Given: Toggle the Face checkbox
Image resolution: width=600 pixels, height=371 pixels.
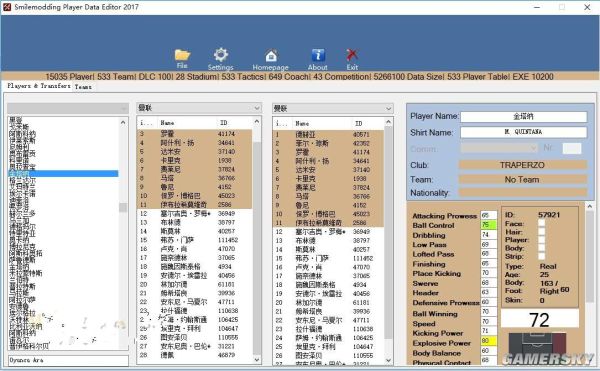Looking at the screenshot, I should coord(541,223).
